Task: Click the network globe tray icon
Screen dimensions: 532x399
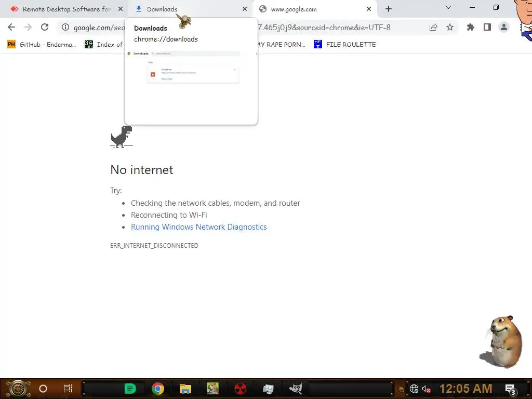Action: coord(414,389)
